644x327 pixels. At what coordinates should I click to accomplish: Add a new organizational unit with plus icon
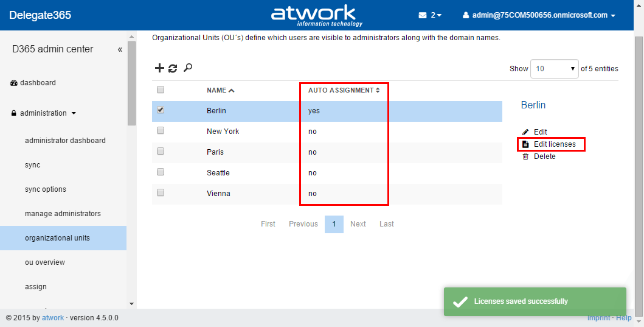click(159, 68)
